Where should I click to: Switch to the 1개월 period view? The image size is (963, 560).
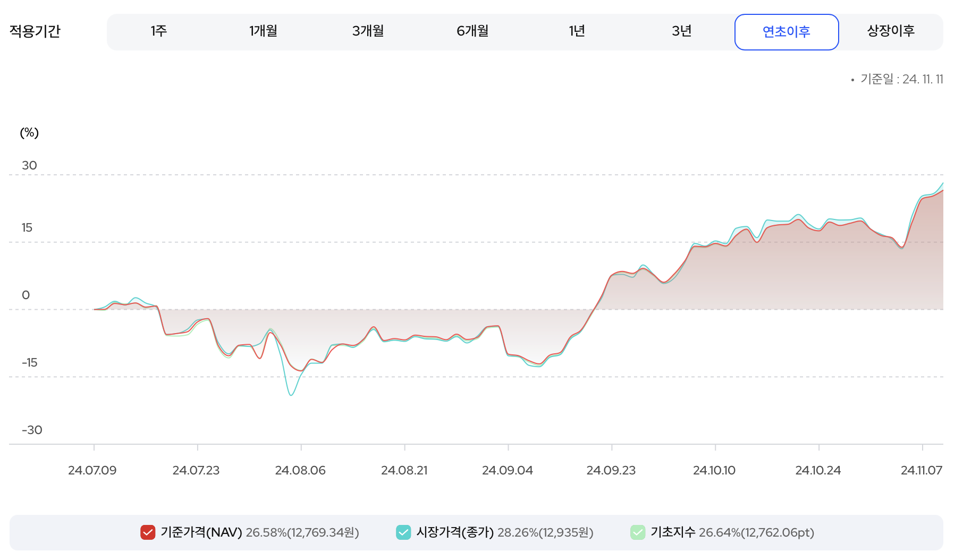tap(263, 31)
